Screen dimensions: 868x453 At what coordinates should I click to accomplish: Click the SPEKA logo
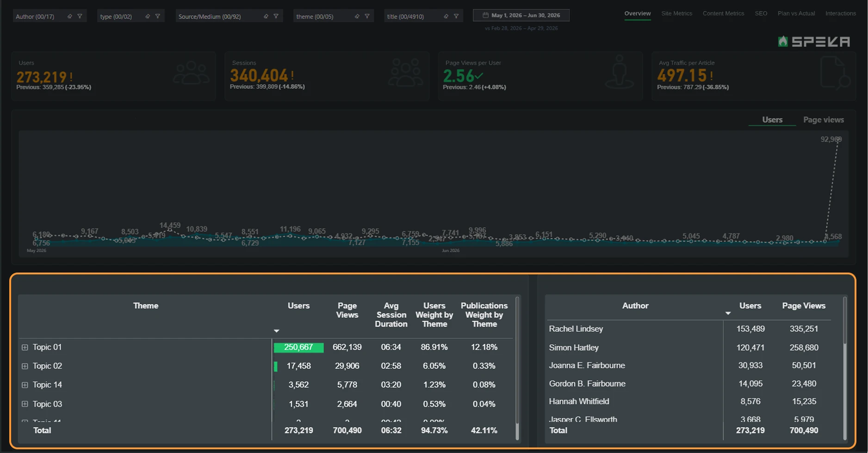[x=814, y=42]
